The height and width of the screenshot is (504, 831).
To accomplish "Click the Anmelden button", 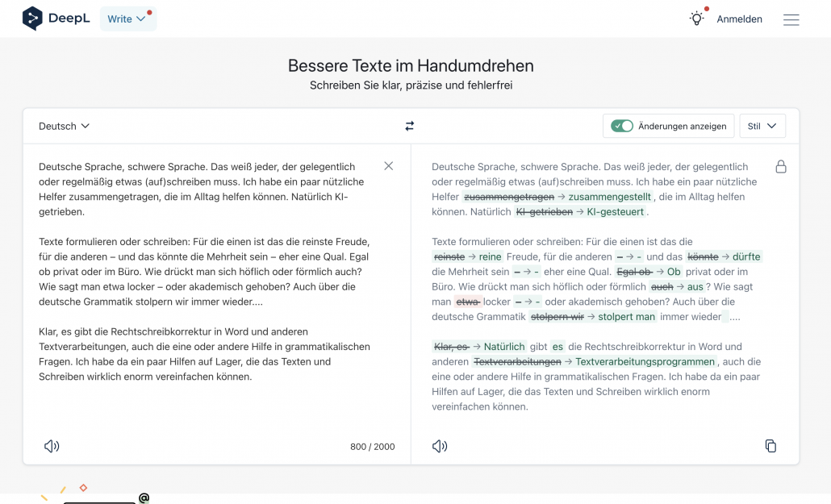I will (x=739, y=19).
